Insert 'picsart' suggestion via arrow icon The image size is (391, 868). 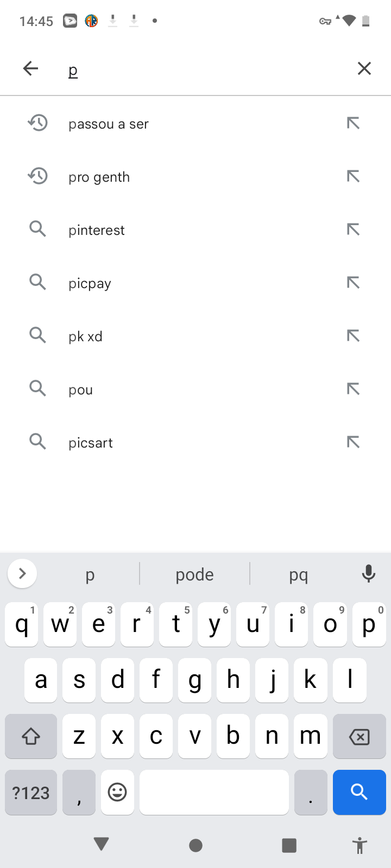[353, 442]
